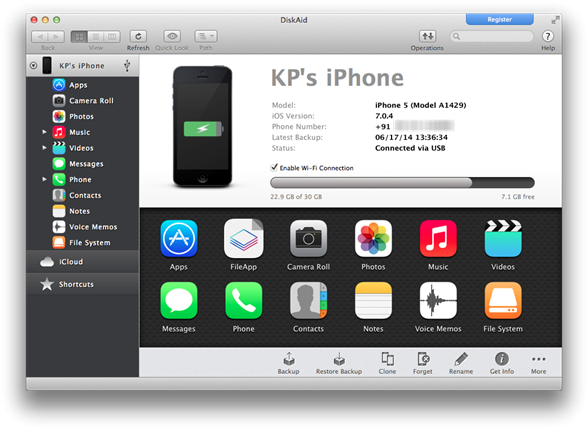The height and width of the screenshot is (428, 587).
Task: Select Photos in the sidebar
Action: coord(82,116)
